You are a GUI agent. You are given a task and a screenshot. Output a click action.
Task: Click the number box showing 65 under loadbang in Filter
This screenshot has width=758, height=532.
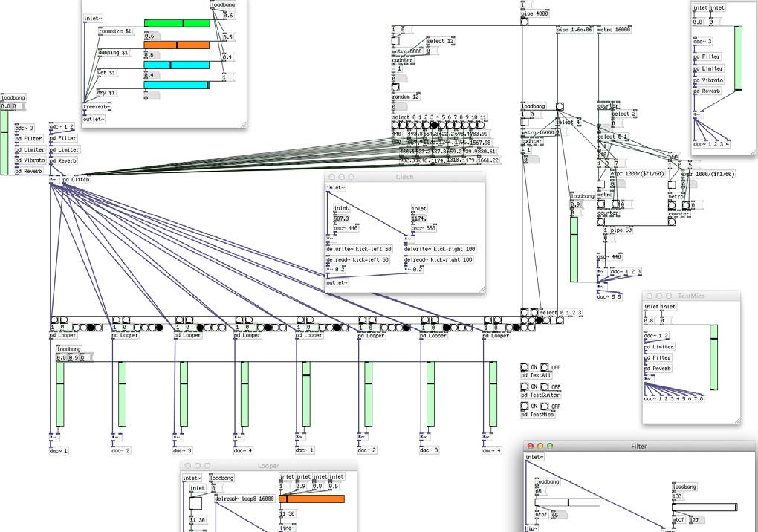coord(539,491)
